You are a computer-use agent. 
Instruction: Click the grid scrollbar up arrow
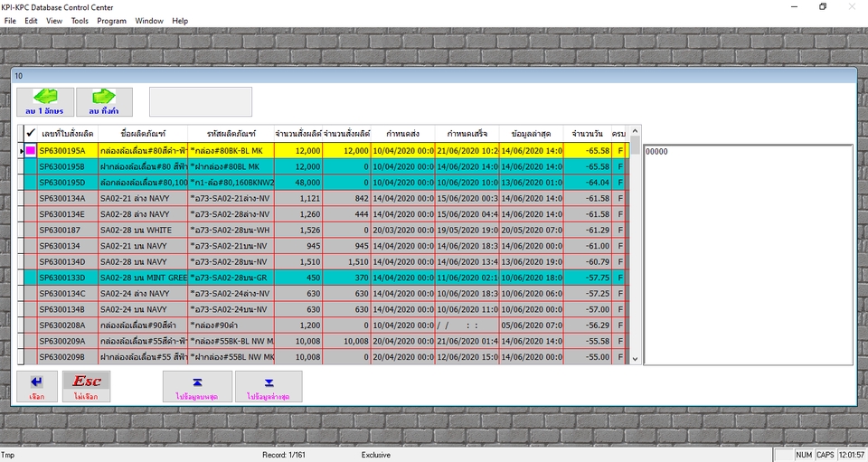[x=635, y=131]
